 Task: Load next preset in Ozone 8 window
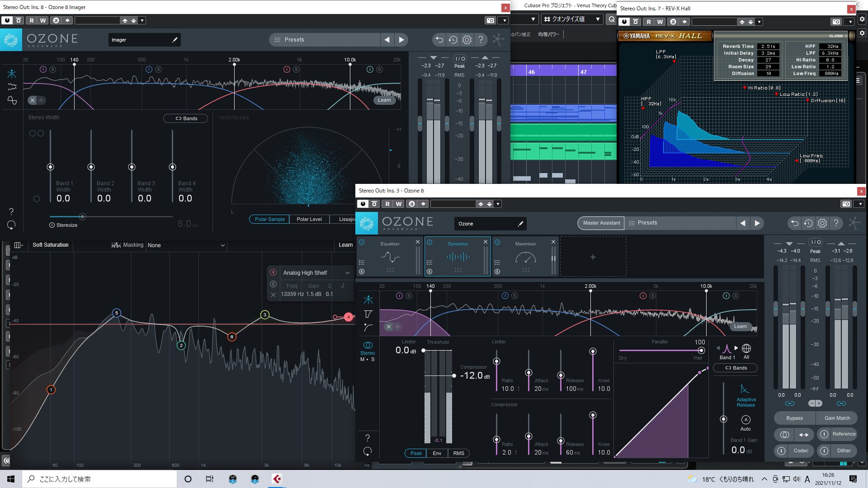757,223
